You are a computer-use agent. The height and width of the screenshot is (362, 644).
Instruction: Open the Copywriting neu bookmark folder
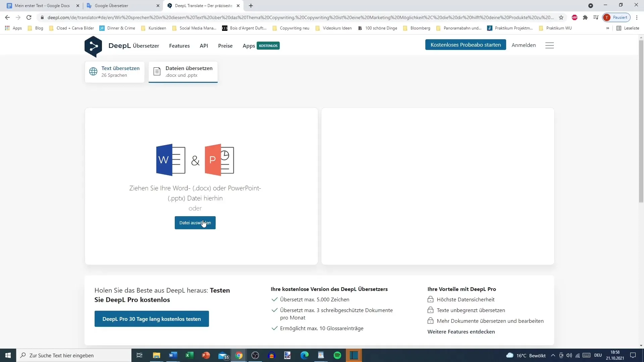[x=291, y=28]
